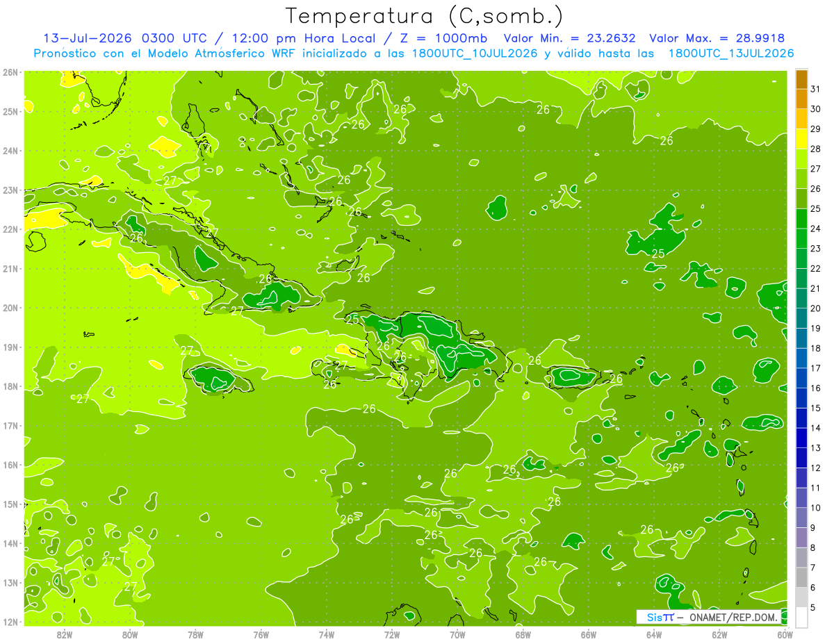834x644 pixels.
Task: Click the longitude axis label "62W"
Action: pos(720,634)
